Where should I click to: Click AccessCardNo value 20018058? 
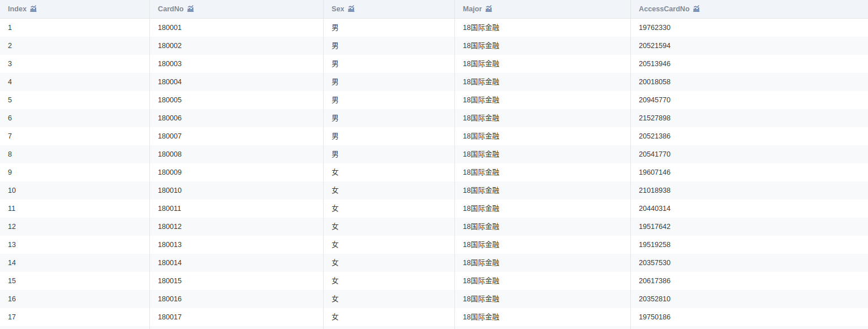(655, 82)
